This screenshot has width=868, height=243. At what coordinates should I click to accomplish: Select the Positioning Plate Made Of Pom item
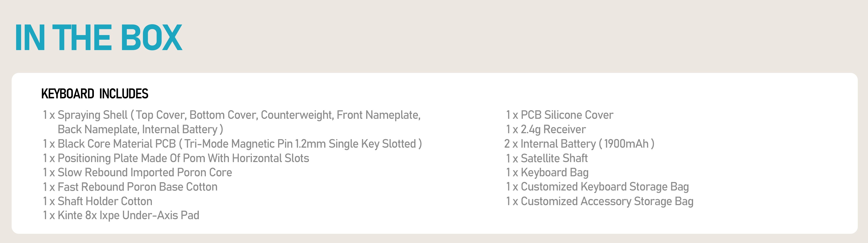(x=176, y=158)
